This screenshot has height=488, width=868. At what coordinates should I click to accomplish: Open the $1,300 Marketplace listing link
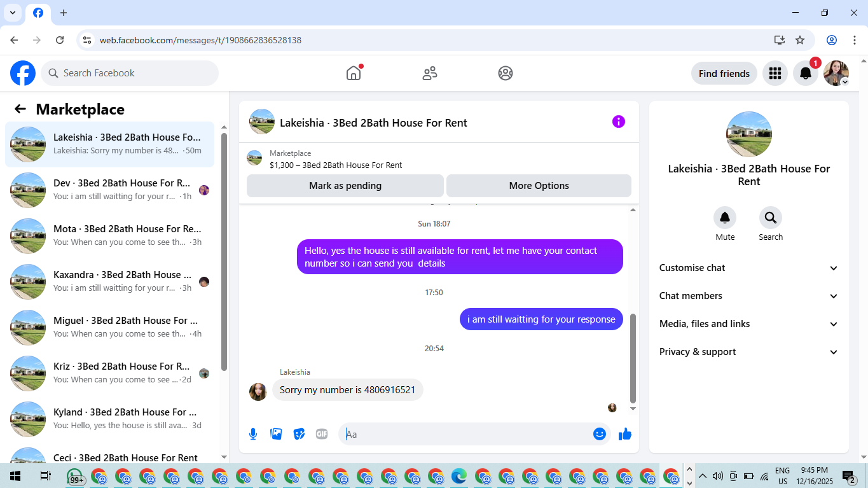point(336,165)
